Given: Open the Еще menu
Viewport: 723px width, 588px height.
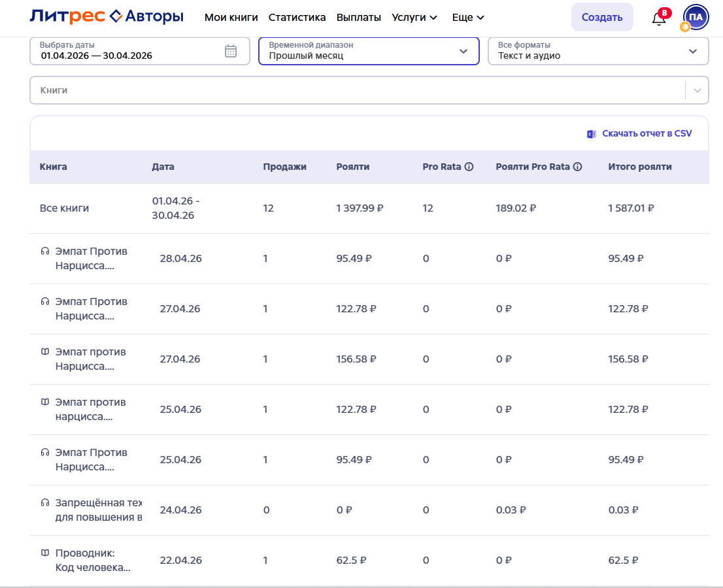Looking at the screenshot, I should click(468, 18).
